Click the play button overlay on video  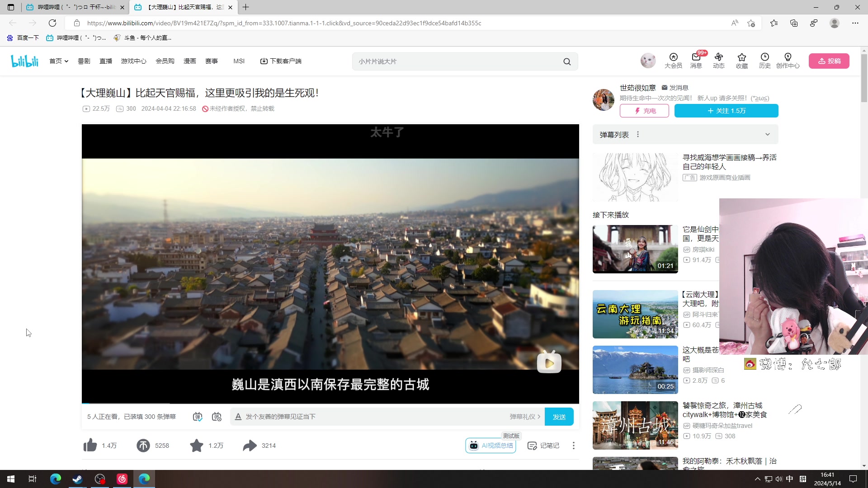(549, 362)
